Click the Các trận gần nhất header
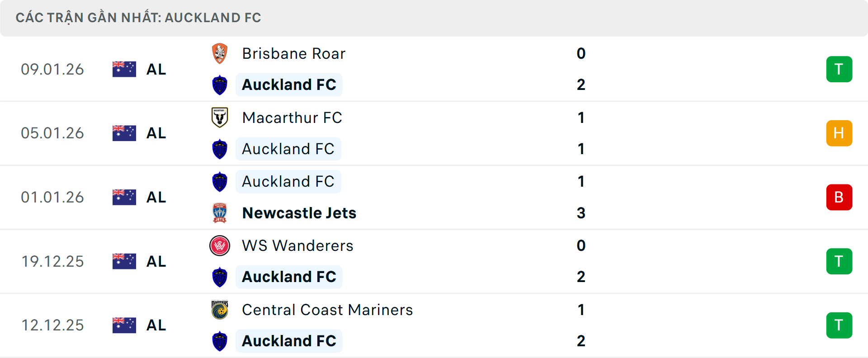Screen dimensions: 868x358 point(138,18)
